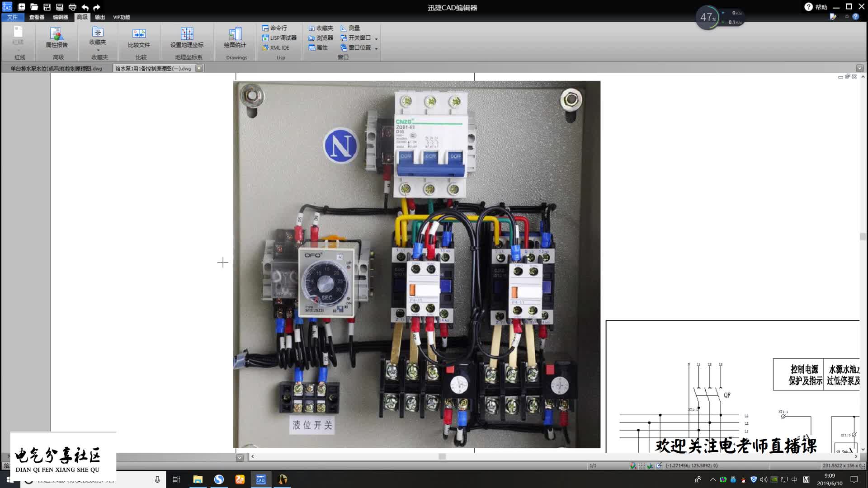Image resolution: width=868 pixels, height=488 pixels.
Task: Activate the 测量 measure tool
Action: click(350, 28)
